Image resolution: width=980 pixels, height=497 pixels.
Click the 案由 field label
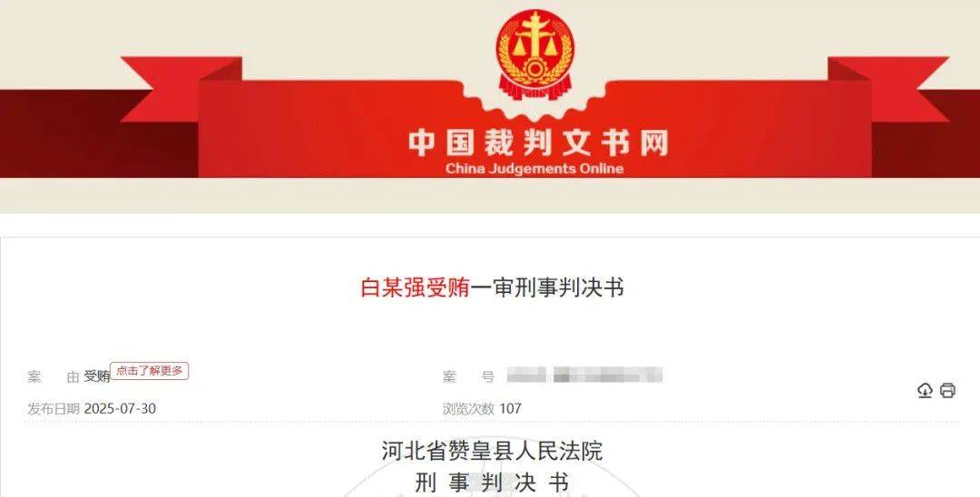tap(54, 376)
